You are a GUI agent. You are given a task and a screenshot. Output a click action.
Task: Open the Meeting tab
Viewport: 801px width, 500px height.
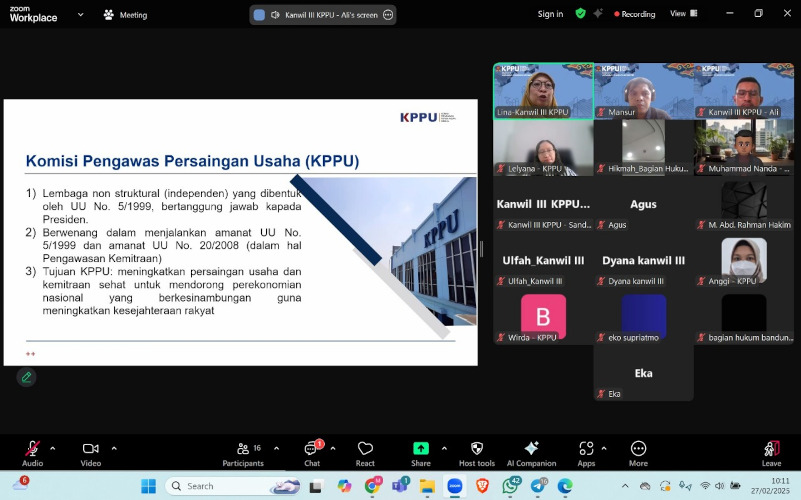click(x=126, y=15)
